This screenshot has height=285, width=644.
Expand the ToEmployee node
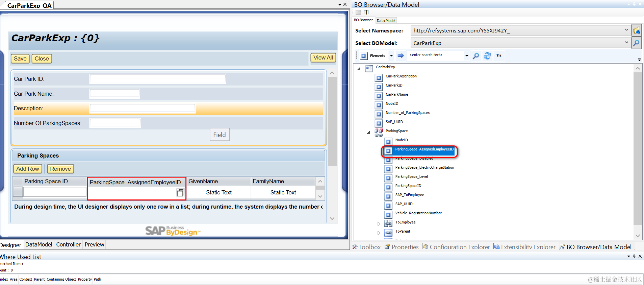[x=379, y=223]
